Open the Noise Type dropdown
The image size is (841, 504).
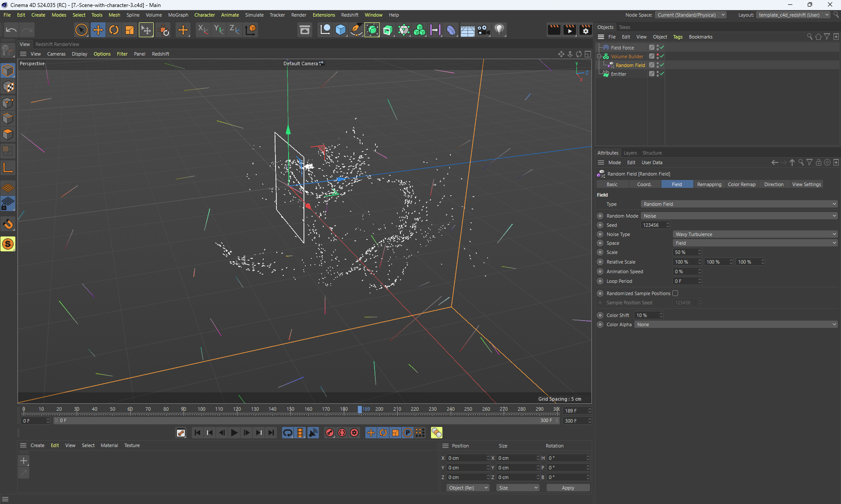click(755, 234)
